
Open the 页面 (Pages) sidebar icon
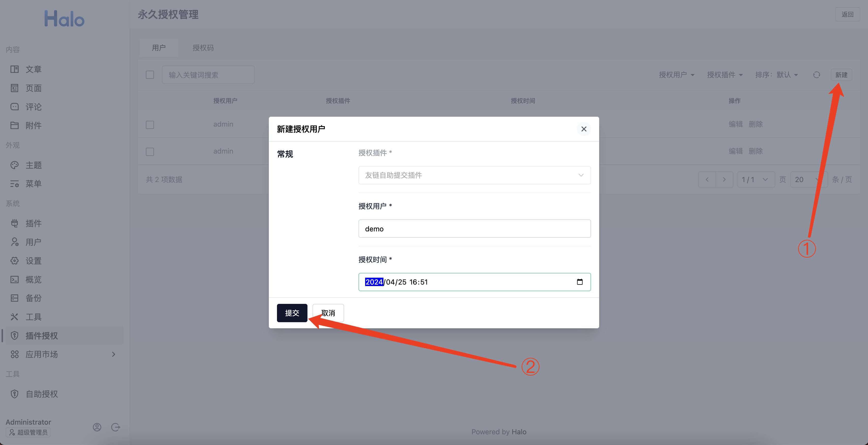pos(14,88)
